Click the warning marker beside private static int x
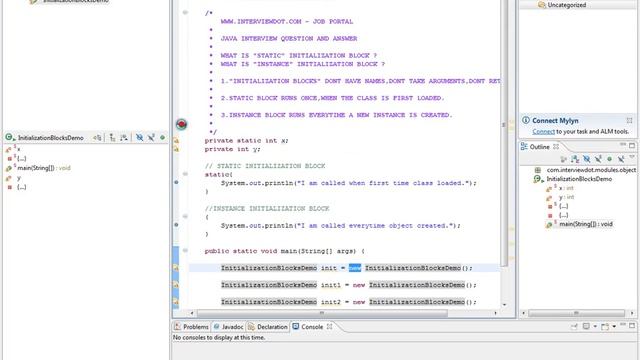Viewport: 640px width, 360px height. (x=176, y=140)
